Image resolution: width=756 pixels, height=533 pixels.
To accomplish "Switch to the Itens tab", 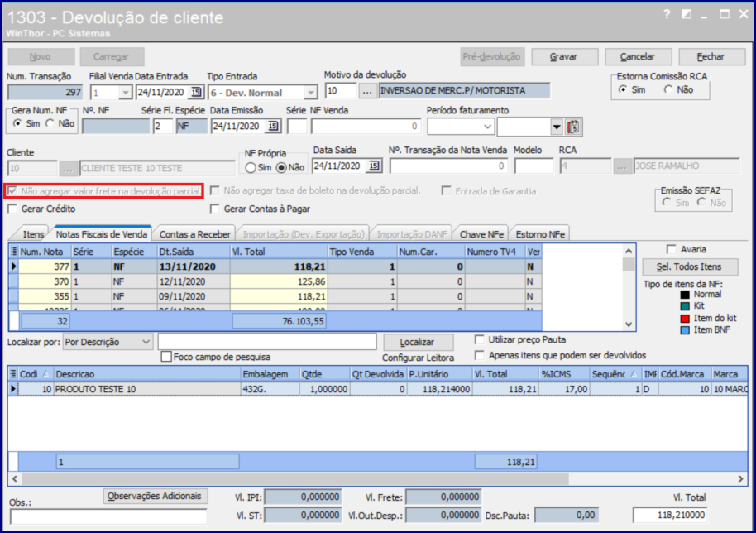I will coord(33,234).
